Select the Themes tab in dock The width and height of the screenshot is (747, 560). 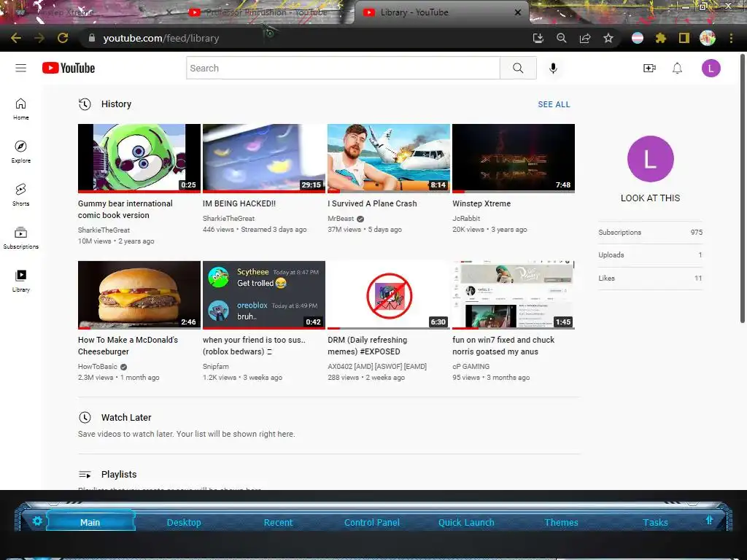tap(561, 522)
